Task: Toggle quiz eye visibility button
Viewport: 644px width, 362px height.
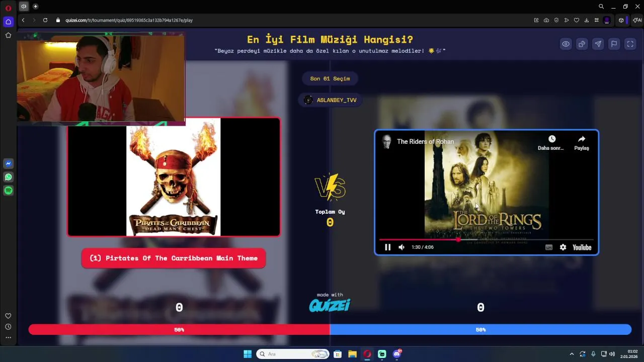Action: point(566,44)
